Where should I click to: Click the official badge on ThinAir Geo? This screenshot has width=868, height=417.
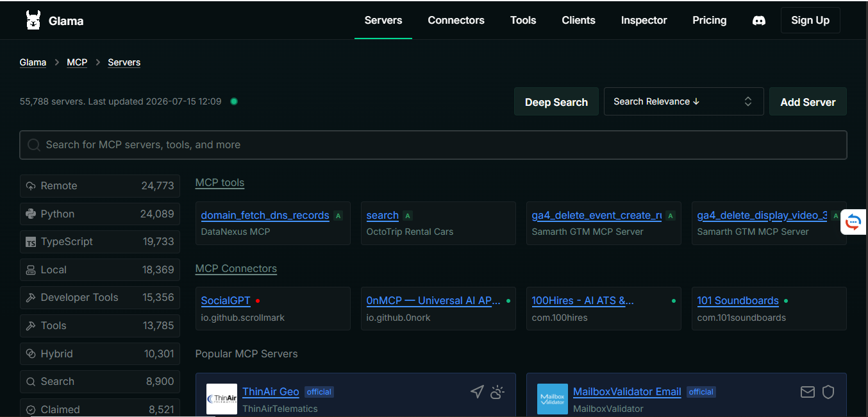tap(319, 392)
